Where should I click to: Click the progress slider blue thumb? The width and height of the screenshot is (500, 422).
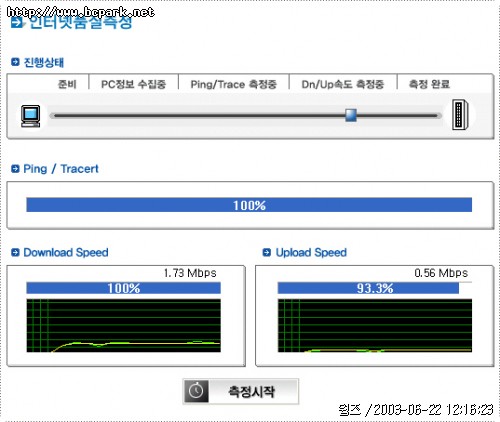pos(351,115)
